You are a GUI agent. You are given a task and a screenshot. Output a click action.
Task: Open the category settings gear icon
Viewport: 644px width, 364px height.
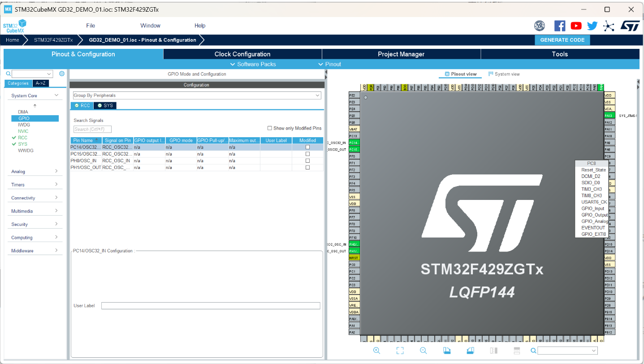(62, 74)
